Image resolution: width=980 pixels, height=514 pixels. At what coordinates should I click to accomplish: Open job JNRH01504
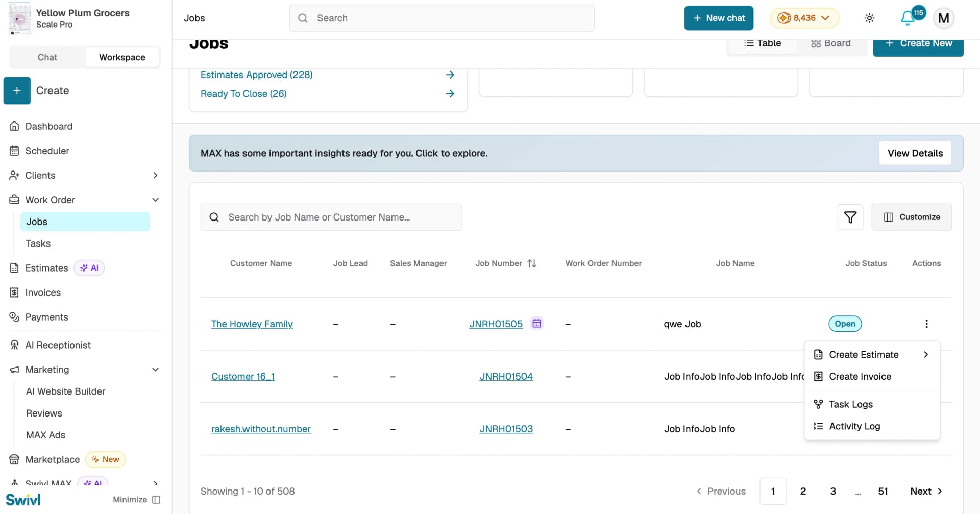(x=506, y=377)
